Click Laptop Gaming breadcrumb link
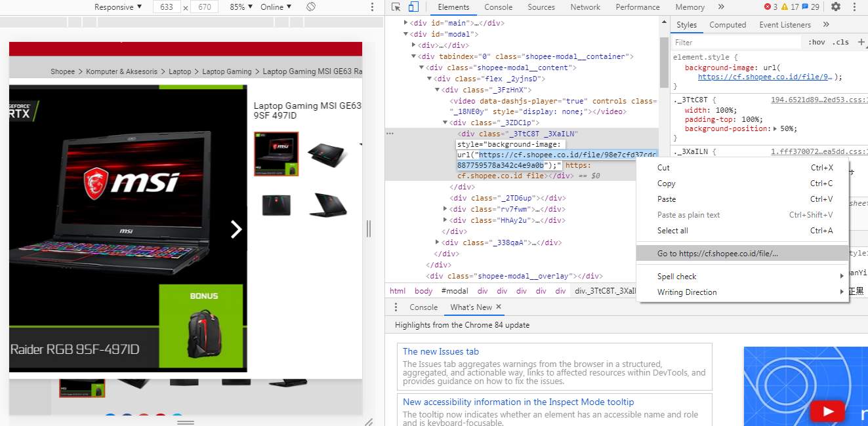Screen dimensions: 868x426 (227, 71)
